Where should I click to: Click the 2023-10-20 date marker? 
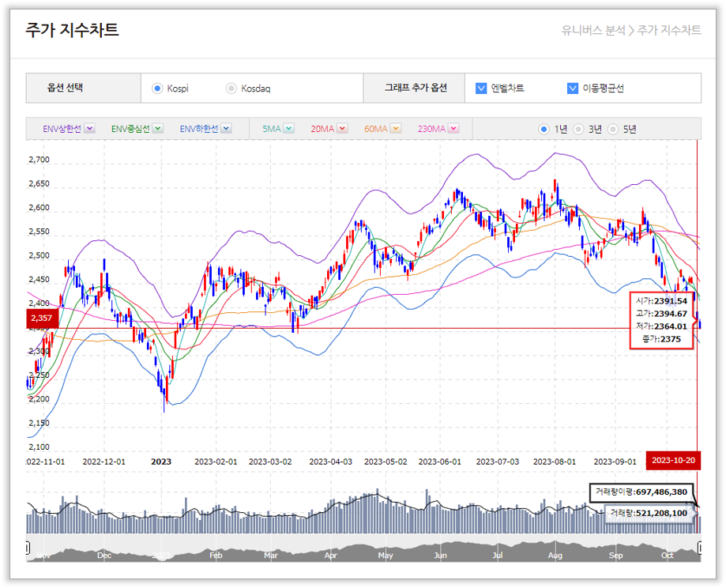[x=673, y=461]
